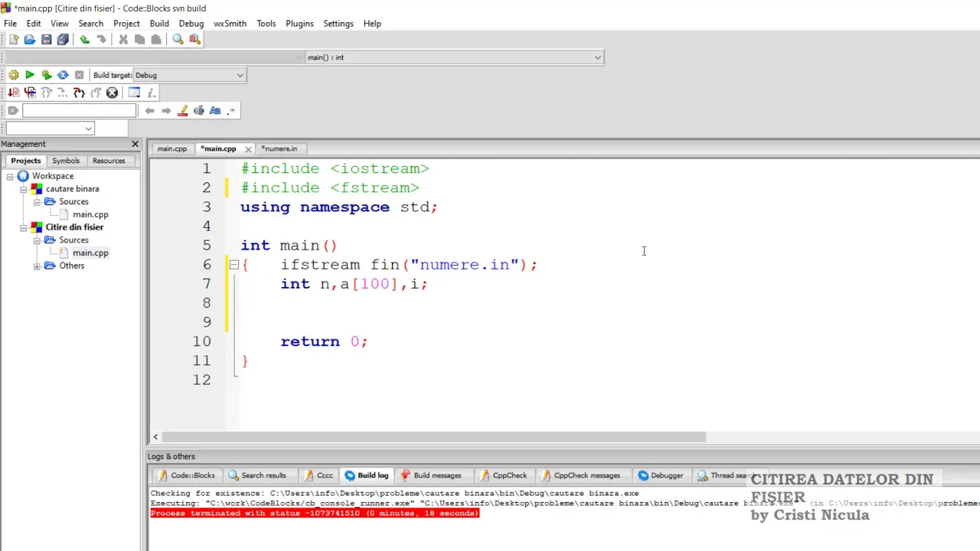The image size is (980, 551).
Task: Open the empty combo box below search
Action: [x=50, y=129]
